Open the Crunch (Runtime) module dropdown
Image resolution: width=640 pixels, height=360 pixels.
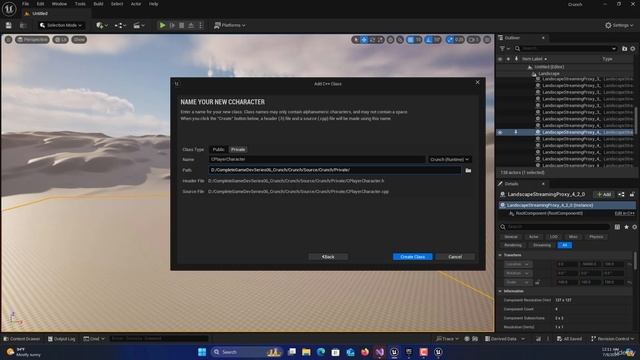tap(449, 160)
